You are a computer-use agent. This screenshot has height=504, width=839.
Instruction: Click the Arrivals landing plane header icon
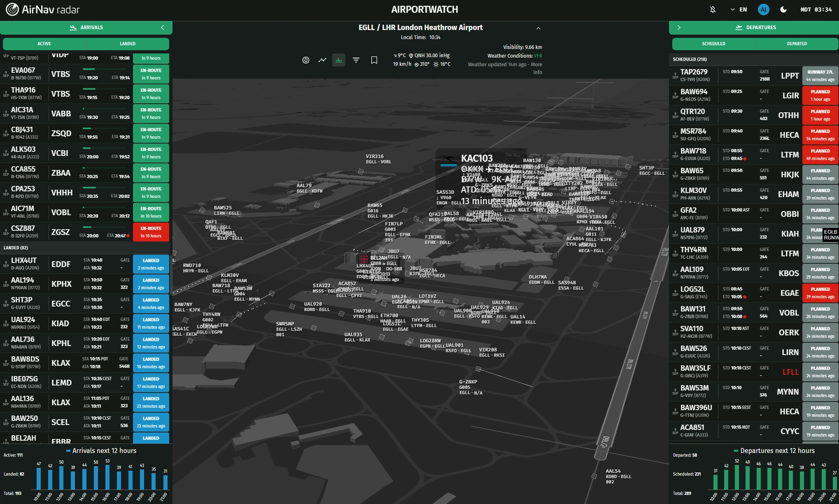click(x=73, y=28)
